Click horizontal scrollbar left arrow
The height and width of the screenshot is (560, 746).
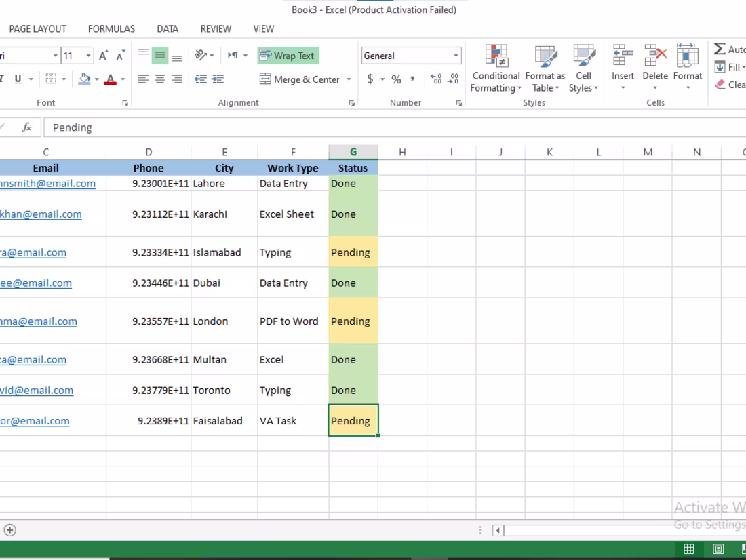coord(498,530)
